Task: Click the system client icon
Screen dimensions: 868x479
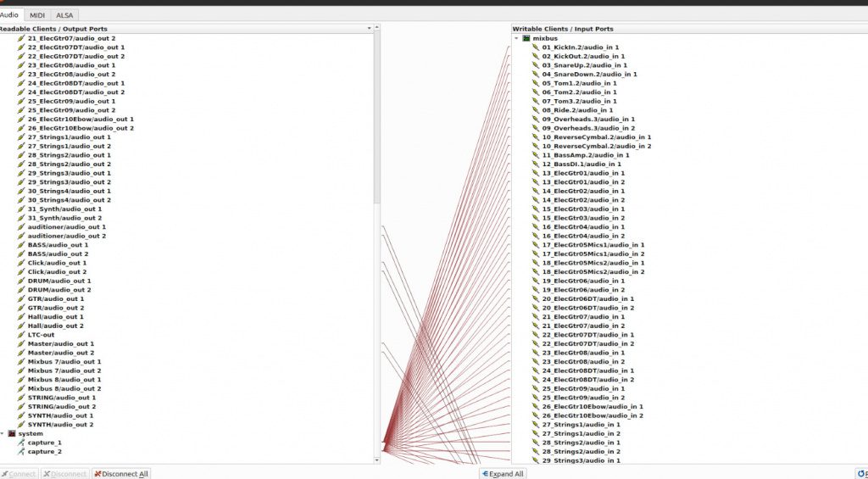Action: [12, 433]
